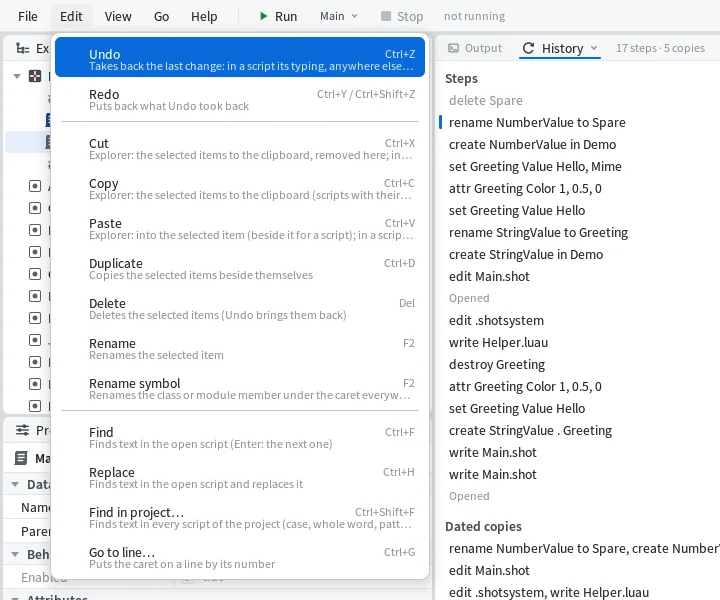Choose Delete from the Edit menu
The height and width of the screenshot is (600, 720).
(x=240, y=308)
